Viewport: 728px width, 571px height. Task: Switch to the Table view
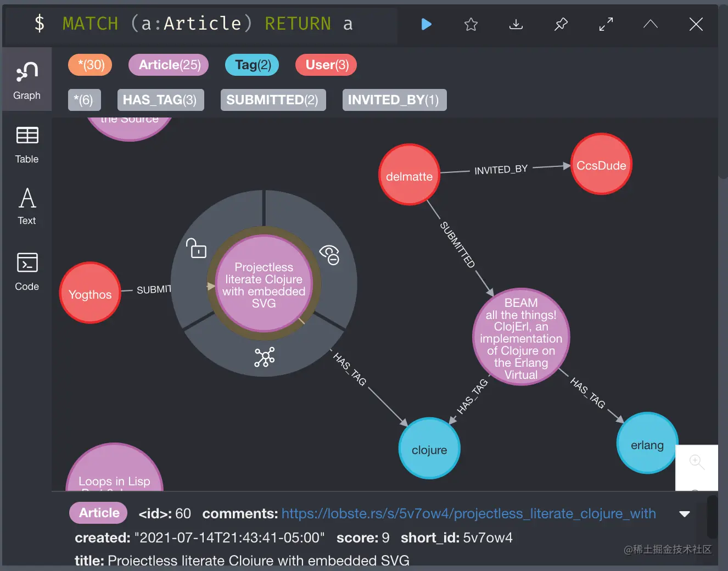27,144
